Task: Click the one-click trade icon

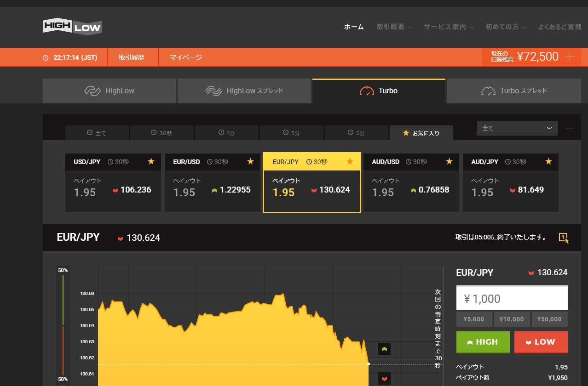Action: pyautogui.click(x=563, y=238)
